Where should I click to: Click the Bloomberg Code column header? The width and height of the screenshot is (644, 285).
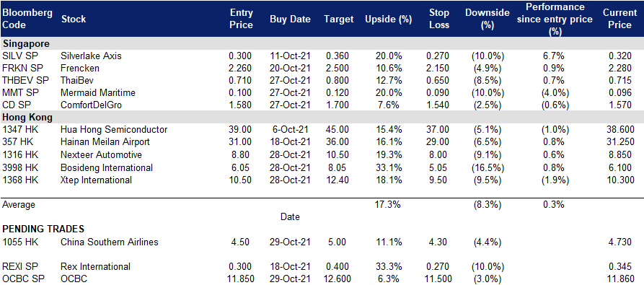27,19
